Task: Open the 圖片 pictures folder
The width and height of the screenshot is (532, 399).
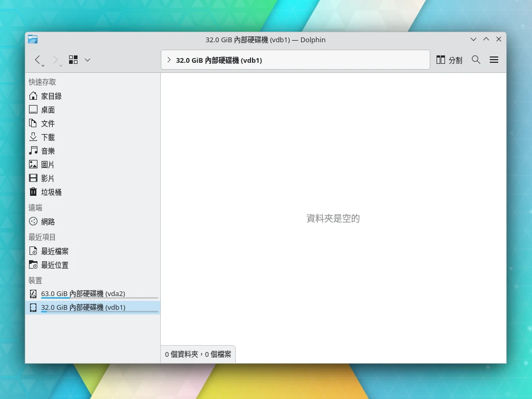Action: tap(48, 165)
